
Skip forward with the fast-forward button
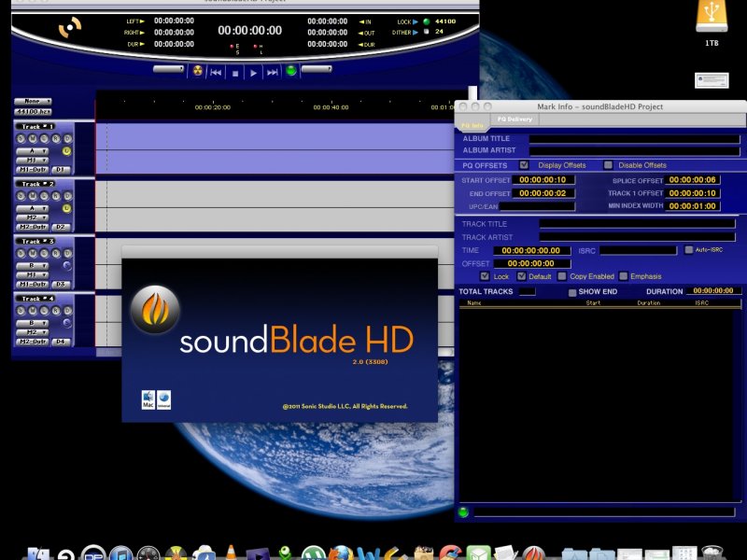[273, 73]
